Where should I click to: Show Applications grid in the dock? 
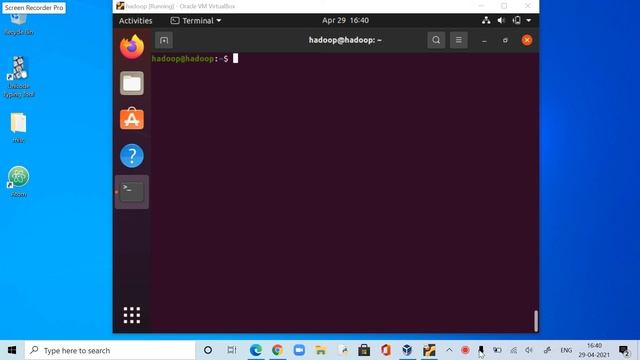(132, 315)
